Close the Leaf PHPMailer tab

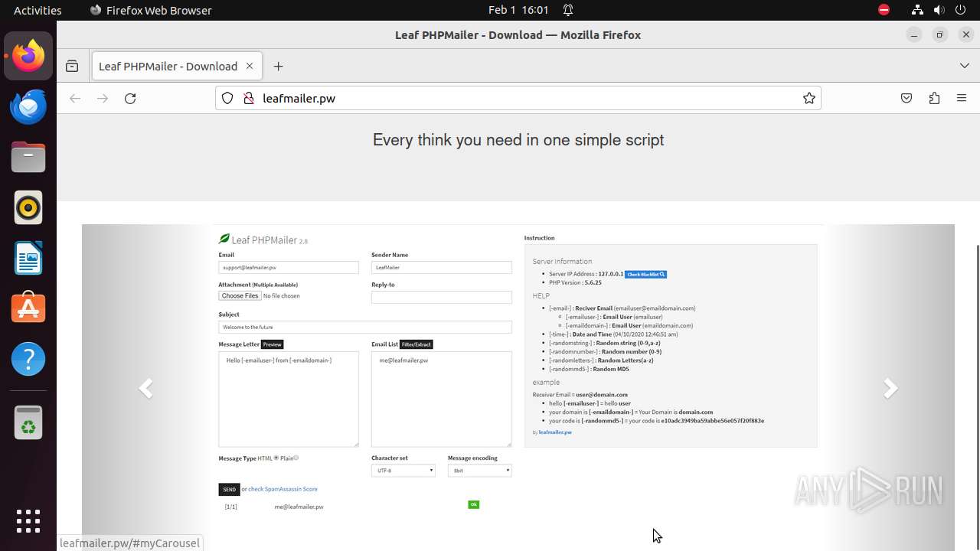click(x=249, y=66)
